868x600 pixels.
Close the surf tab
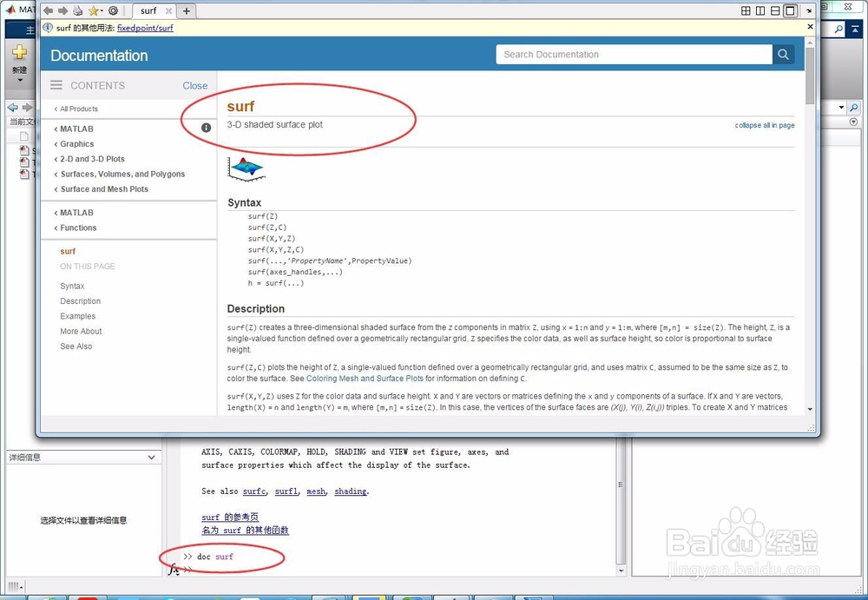point(169,10)
